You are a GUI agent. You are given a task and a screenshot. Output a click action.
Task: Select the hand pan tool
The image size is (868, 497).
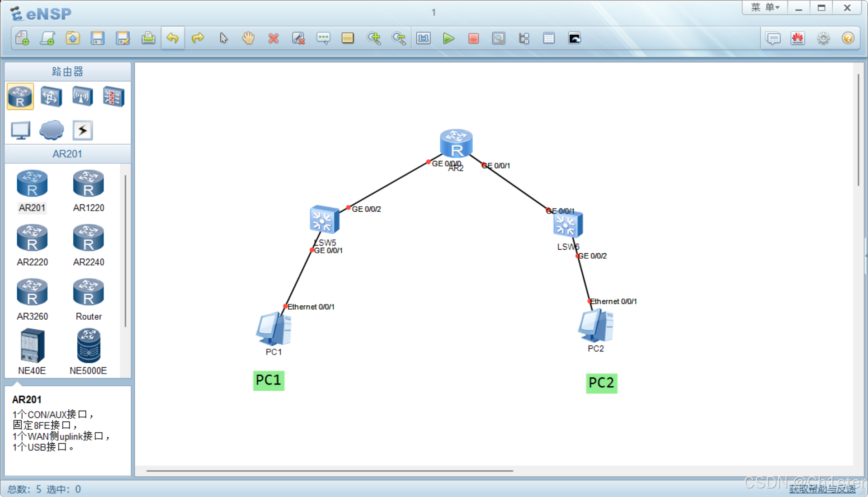pyautogui.click(x=248, y=38)
